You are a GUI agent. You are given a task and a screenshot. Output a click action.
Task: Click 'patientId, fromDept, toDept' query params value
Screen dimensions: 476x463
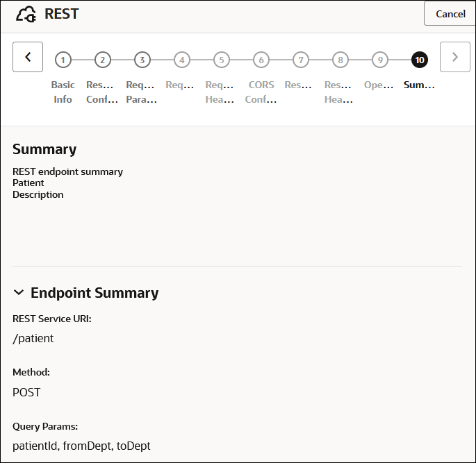coord(81,446)
